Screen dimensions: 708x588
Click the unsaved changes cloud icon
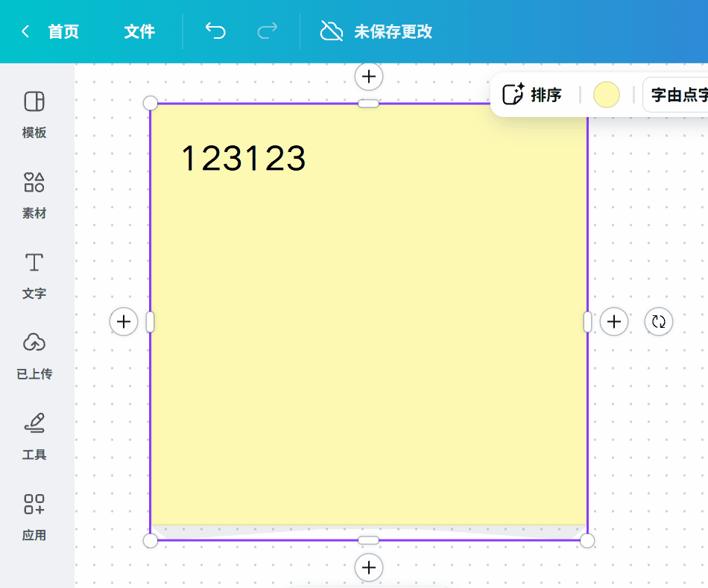click(x=330, y=32)
